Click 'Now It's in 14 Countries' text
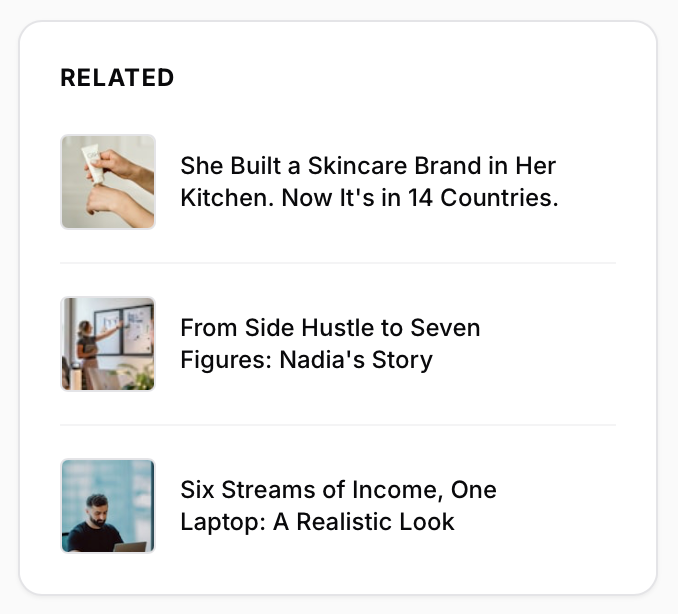 [420, 198]
